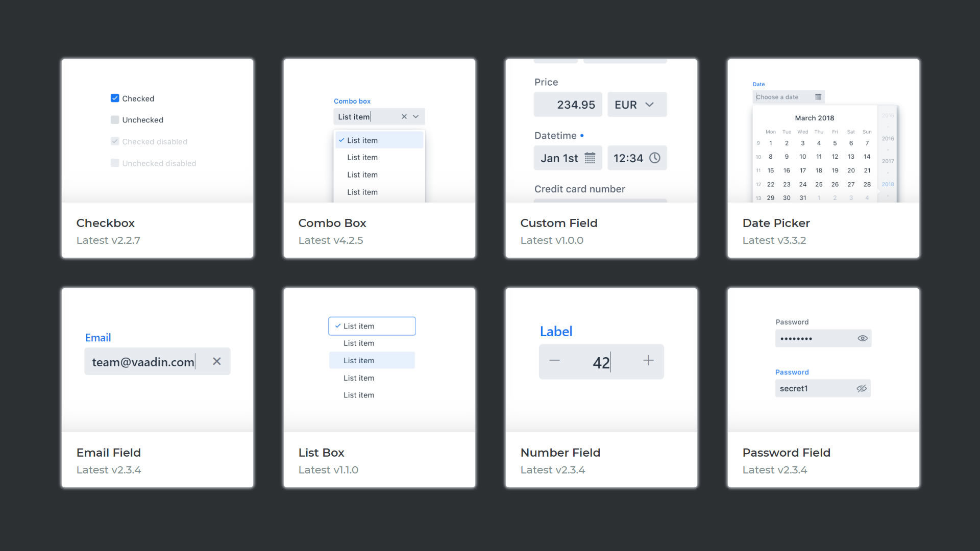Clear the email field with X icon
Screen dimensions: 980x551
[x=217, y=361]
